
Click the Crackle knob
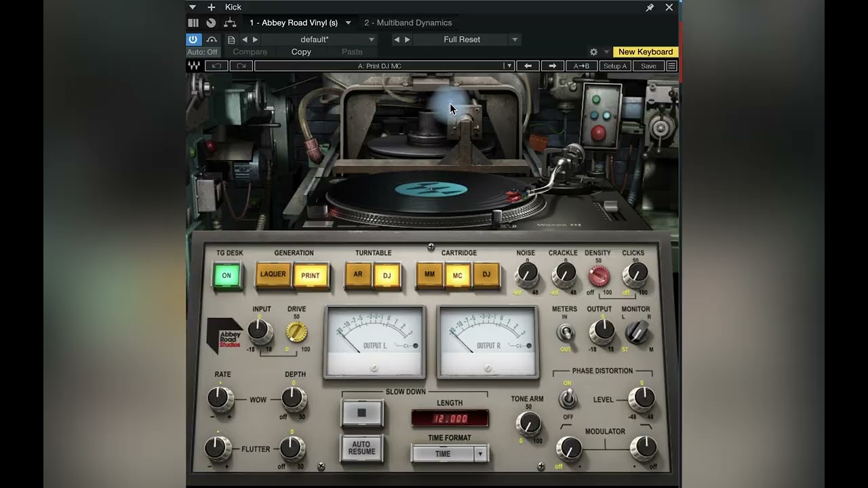(x=564, y=274)
